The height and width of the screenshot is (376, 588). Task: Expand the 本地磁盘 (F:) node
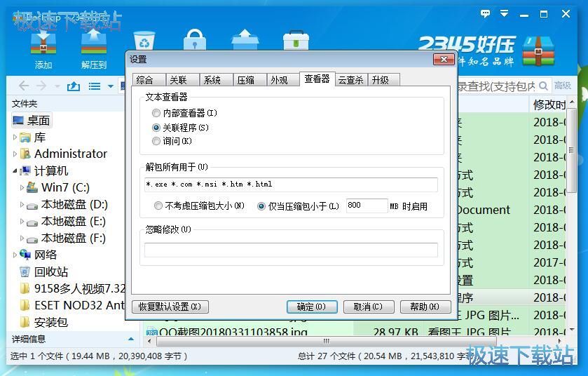[22, 239]
